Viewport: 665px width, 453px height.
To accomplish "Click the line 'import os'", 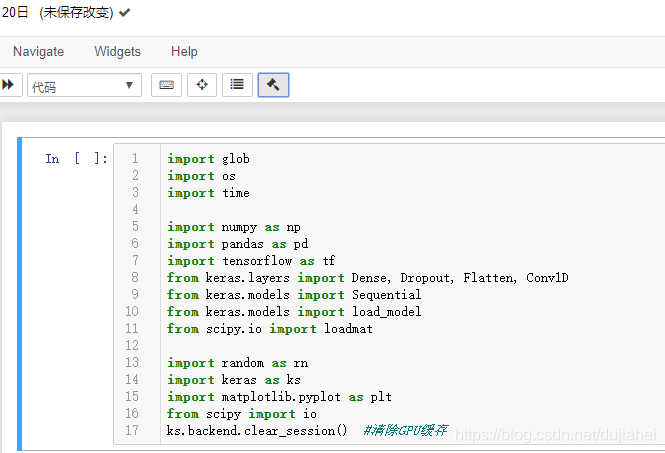I will pos(201,176).
